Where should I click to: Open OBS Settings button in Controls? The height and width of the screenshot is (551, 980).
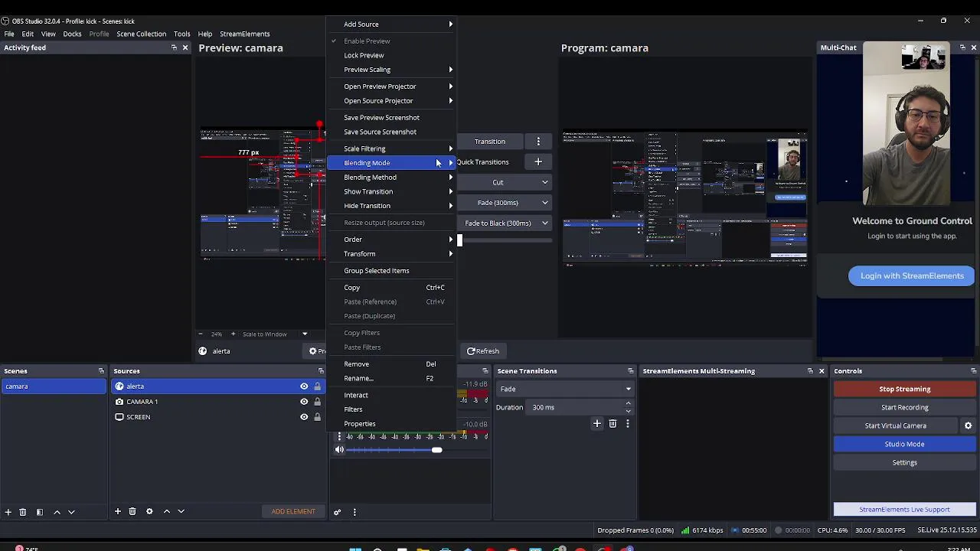click(x=904, y=462)
